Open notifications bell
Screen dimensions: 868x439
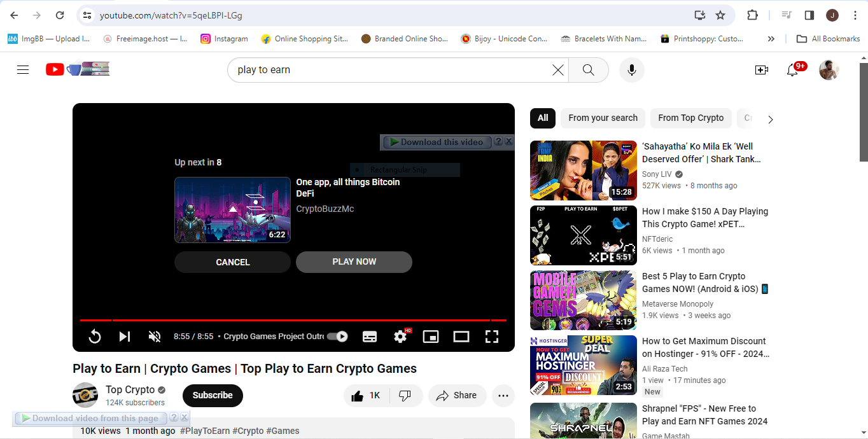click(x=792, y=70)
